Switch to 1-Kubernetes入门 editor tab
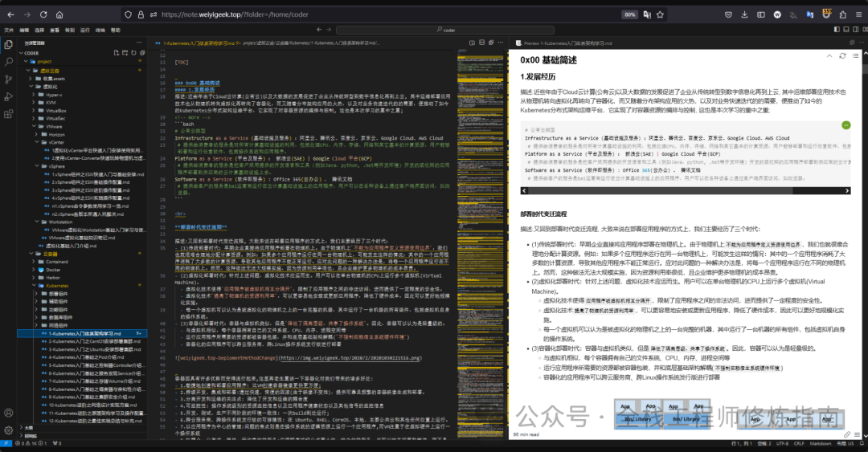The width and height of the screenshot is (868, 452). click(199, 43)
